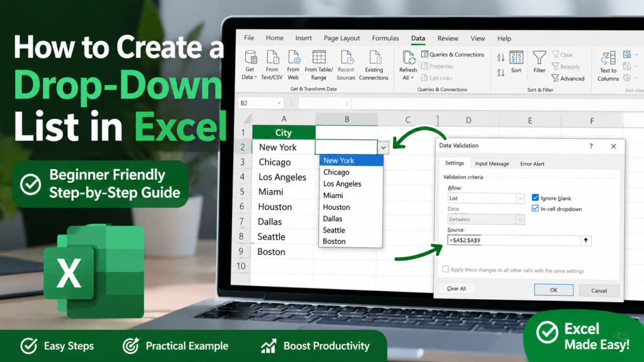This screenshot has width=644, height=362.
Task: Click From Text/CSV icon
Action: pyautogui.click(x=272, y=57)
